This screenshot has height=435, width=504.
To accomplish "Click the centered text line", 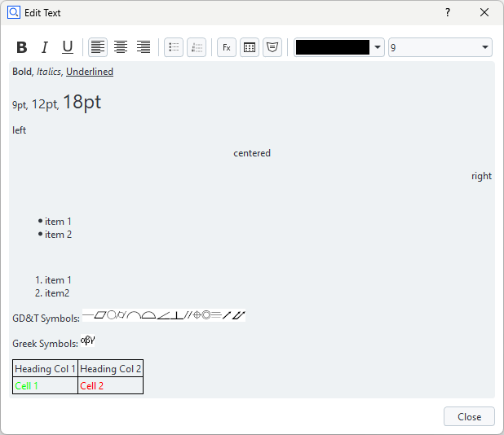I will 252,153.
